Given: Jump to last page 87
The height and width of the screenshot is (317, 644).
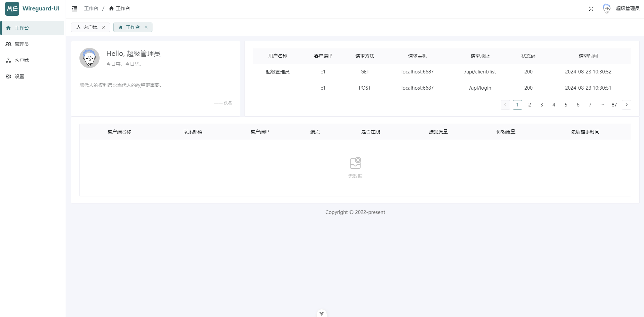Looking at the screenshot, I should 614,105.
